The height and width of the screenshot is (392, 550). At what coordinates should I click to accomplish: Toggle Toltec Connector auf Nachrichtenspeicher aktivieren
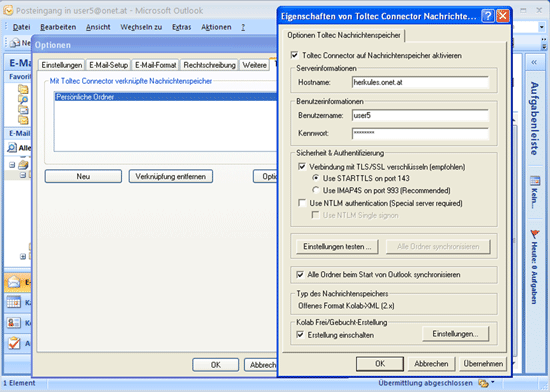click(294, 55)
